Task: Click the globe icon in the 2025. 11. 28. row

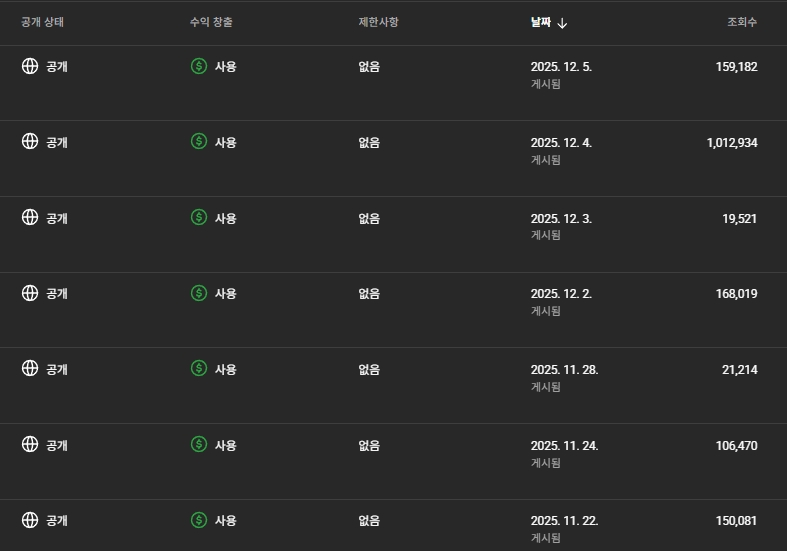Action: [30, 369]
